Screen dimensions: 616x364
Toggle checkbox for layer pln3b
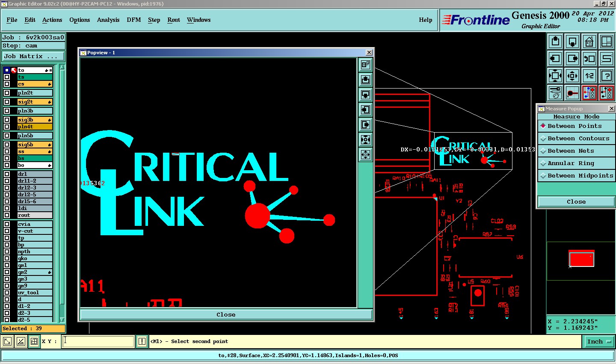click(x=7, y=111)
